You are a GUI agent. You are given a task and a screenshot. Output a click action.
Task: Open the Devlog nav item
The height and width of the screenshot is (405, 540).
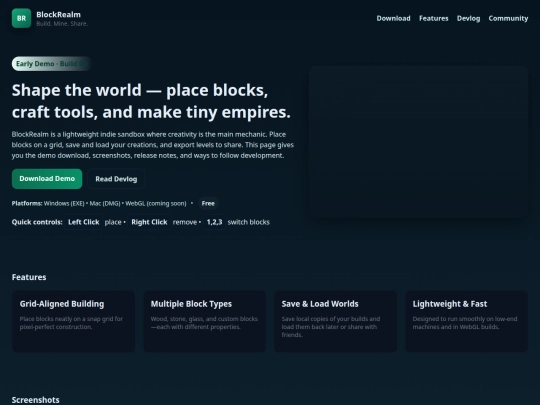pos(468,18)
